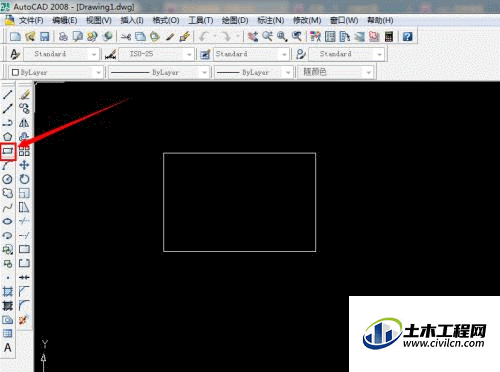Screen dimensions: 500x372
Task: Click the Insert Block tool
Action: [8, 249]
